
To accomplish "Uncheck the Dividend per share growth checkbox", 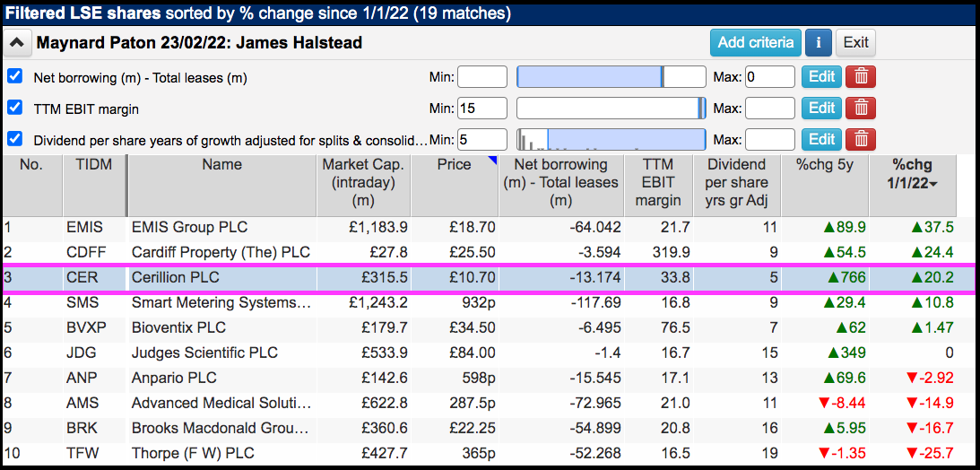I will tap(14, 138).
